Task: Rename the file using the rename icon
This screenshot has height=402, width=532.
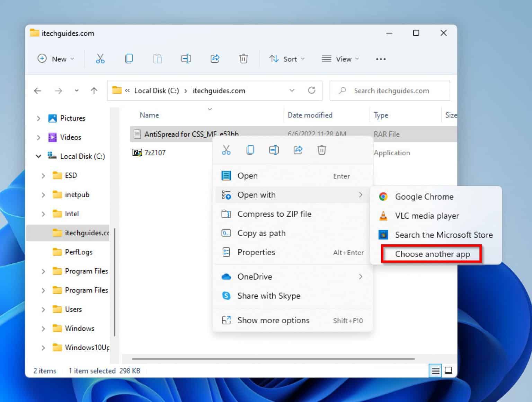Action: (x=274, y=150)
